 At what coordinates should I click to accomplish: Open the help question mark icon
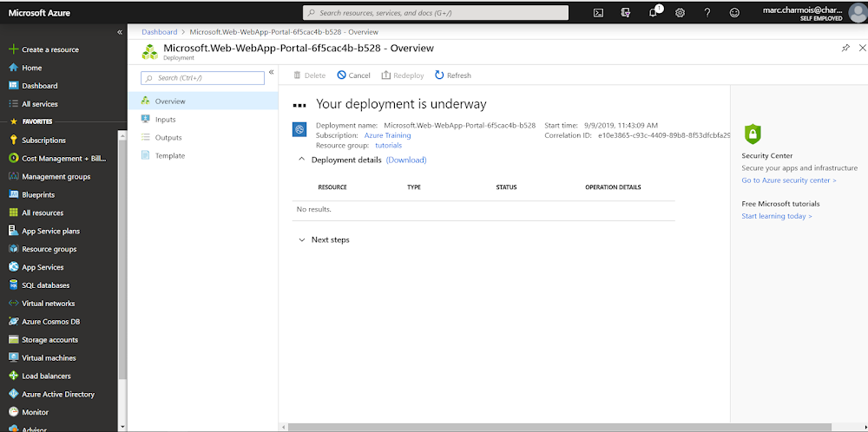[707, 13]
